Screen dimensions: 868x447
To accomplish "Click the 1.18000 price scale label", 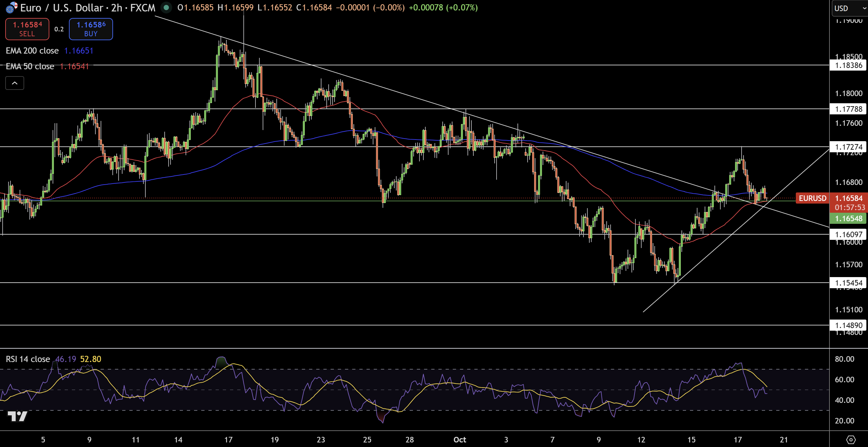I will [x=848, y=93].
